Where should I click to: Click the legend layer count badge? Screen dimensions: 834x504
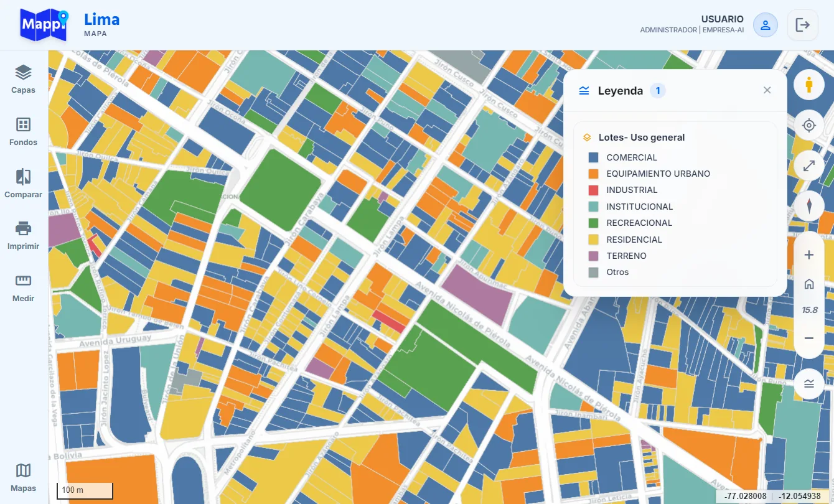[x=658, y=91]
